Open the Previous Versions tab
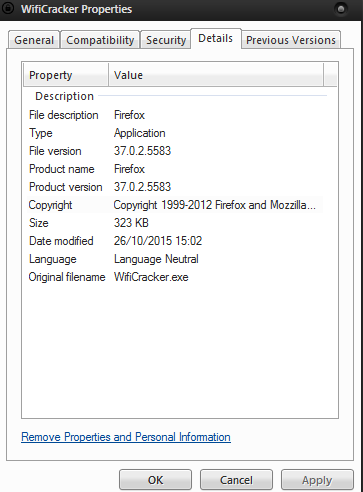Viewport: 363px width, 492px height. 291,40
